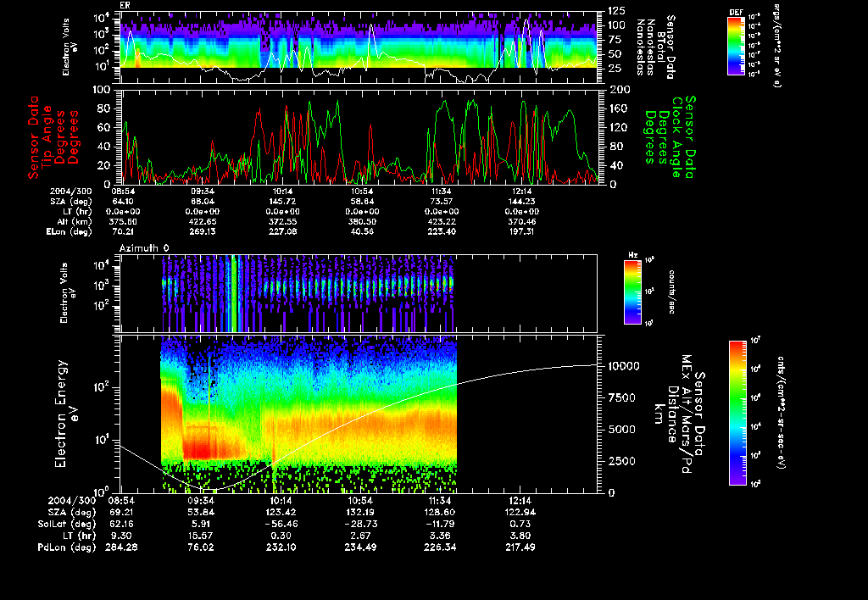868x600 pixels.
Task: Click the MEx Alt/Mars/Pd Distance km label
Action: click(679, 414)
